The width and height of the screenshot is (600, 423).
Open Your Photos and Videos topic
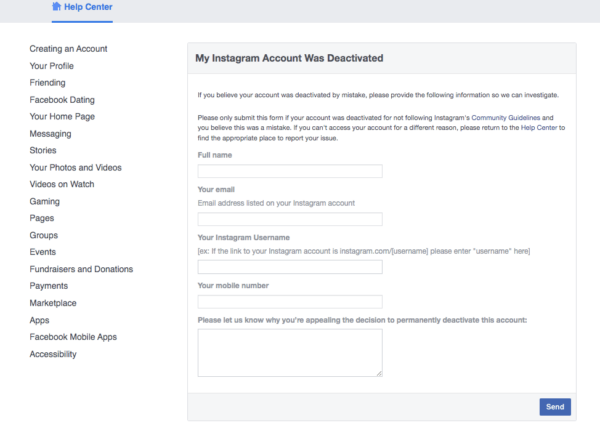(x=74, y=168)
